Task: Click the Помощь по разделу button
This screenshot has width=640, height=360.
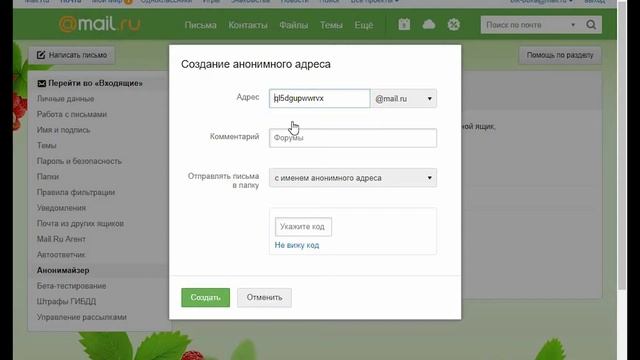Action: pyautogui.click(x=560, y=55)
